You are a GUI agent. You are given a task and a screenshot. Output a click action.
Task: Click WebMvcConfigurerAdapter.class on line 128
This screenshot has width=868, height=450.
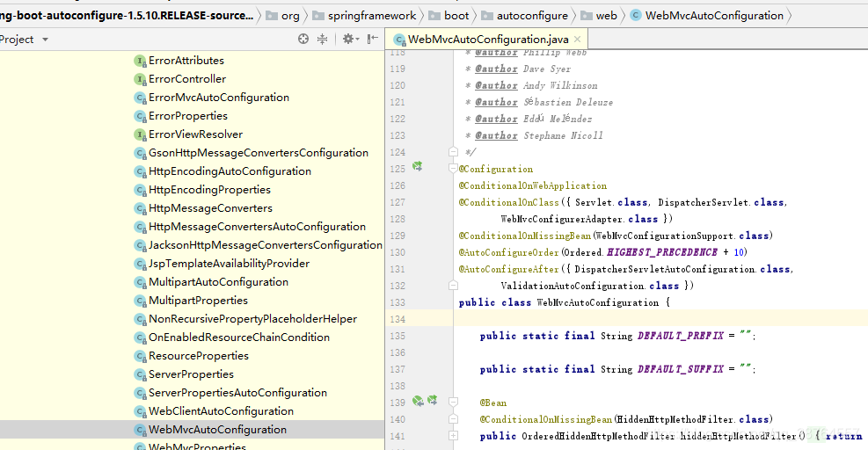click(580, 219)
